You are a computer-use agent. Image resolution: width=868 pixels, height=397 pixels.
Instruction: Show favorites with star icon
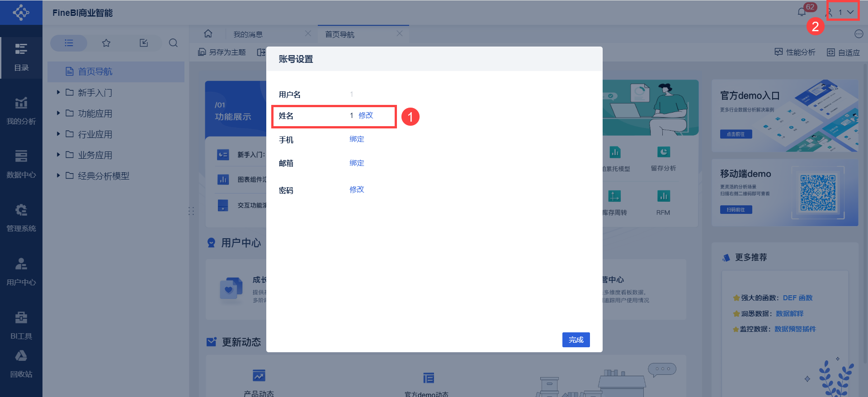click(106, 43)
